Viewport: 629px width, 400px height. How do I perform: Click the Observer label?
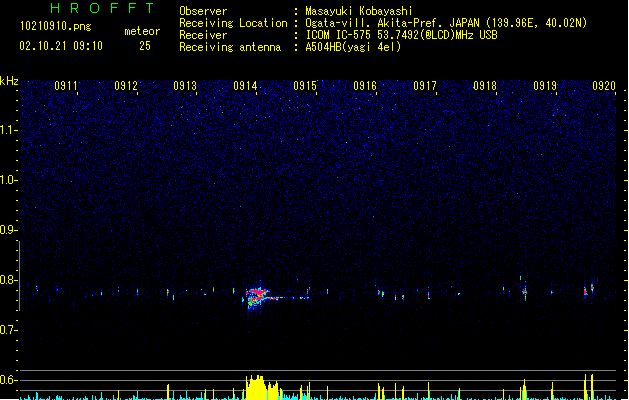pyautogui.click(x=203, y=11)
